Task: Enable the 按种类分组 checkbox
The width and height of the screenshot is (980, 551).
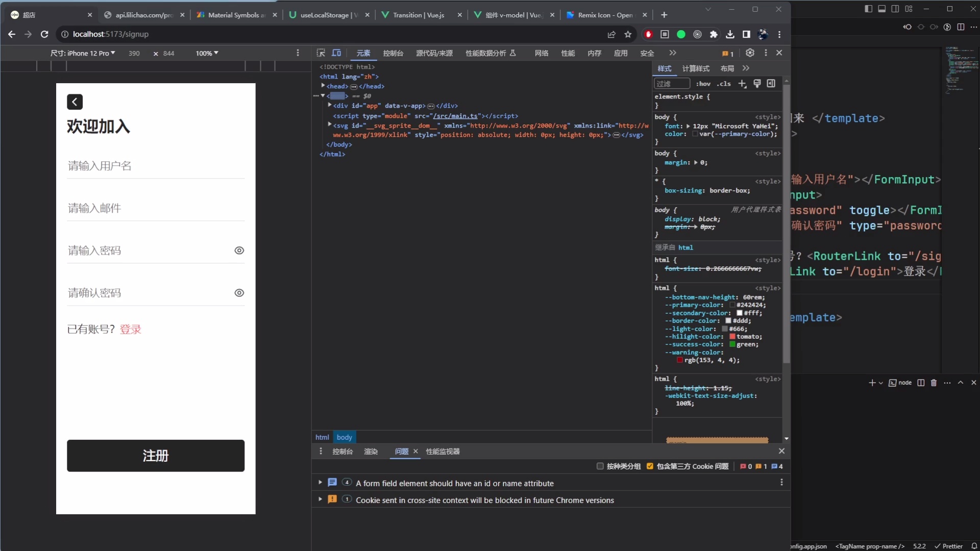Action: coord(600,466)
